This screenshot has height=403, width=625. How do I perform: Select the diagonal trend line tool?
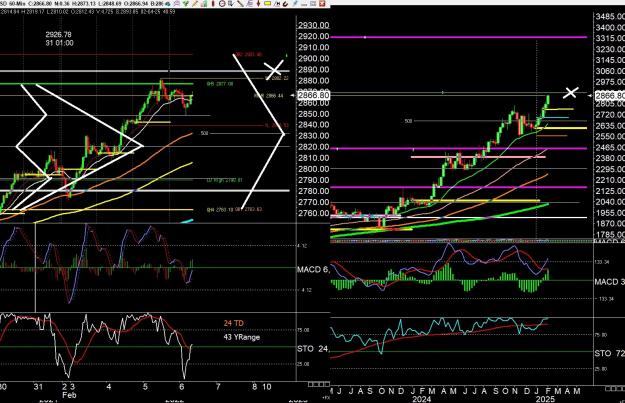tap(240, 4)
